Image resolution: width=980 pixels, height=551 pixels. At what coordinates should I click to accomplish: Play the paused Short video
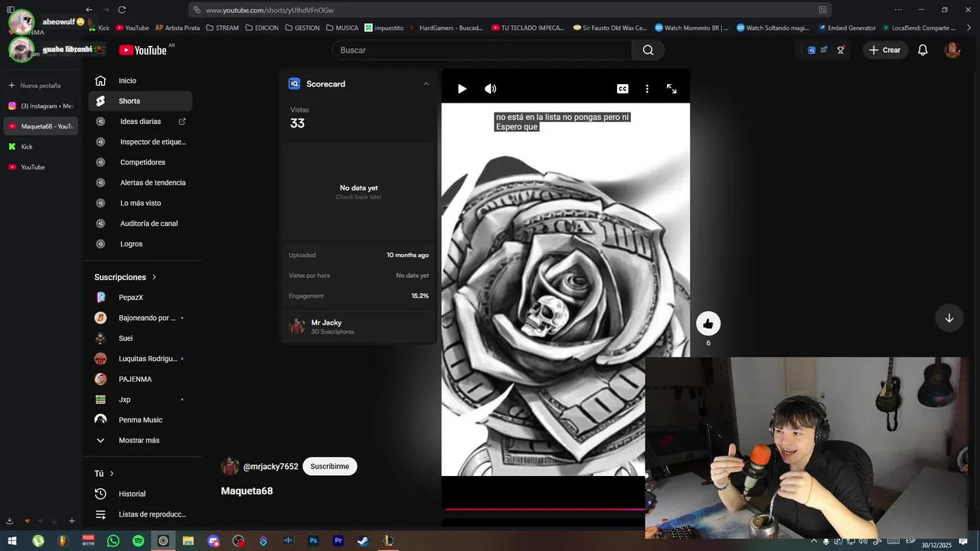(462, 89)
